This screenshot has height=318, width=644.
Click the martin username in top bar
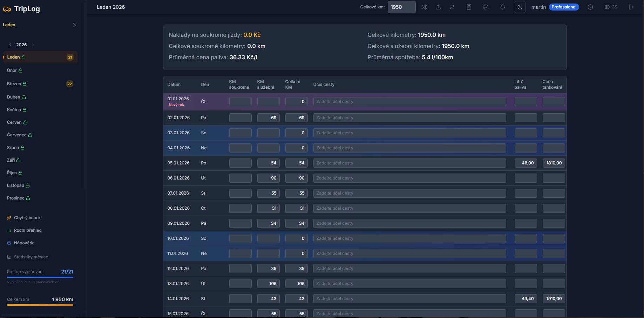pos(538,7)
